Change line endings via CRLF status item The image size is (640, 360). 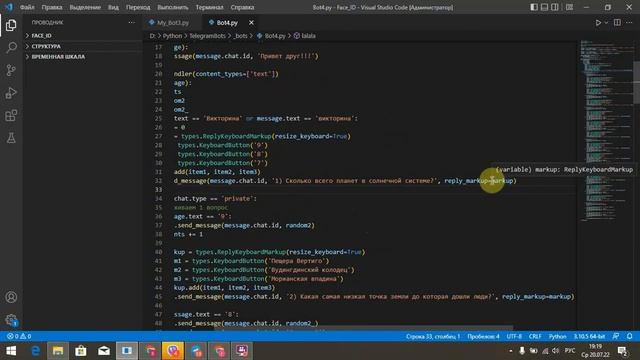pyautogui.click(x=535, y=336)
